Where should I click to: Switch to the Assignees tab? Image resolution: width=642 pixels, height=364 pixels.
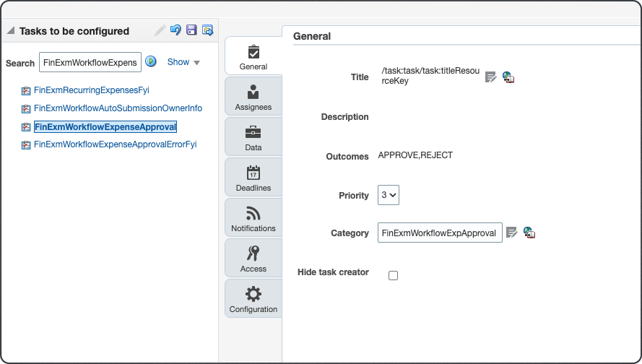pyautogui.click(x=253, y=96)
